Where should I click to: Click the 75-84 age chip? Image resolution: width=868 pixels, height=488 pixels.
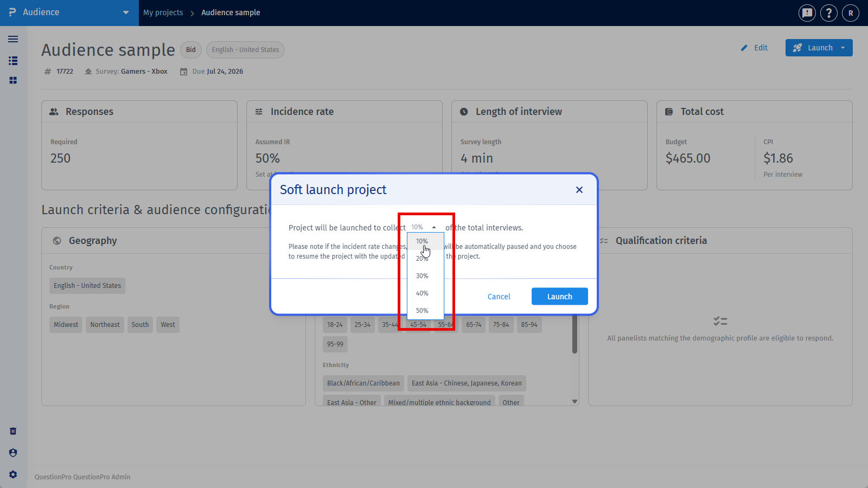tap(501, 325)
